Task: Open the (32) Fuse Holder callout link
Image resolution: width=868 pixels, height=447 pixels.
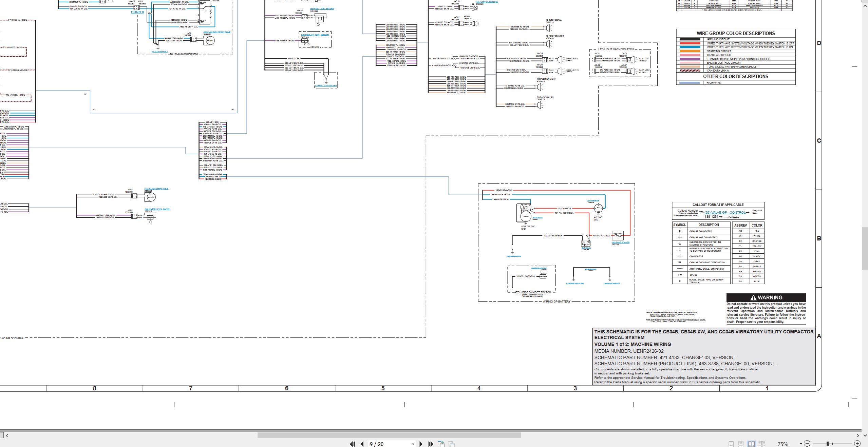Action: (x=621, y=242)
